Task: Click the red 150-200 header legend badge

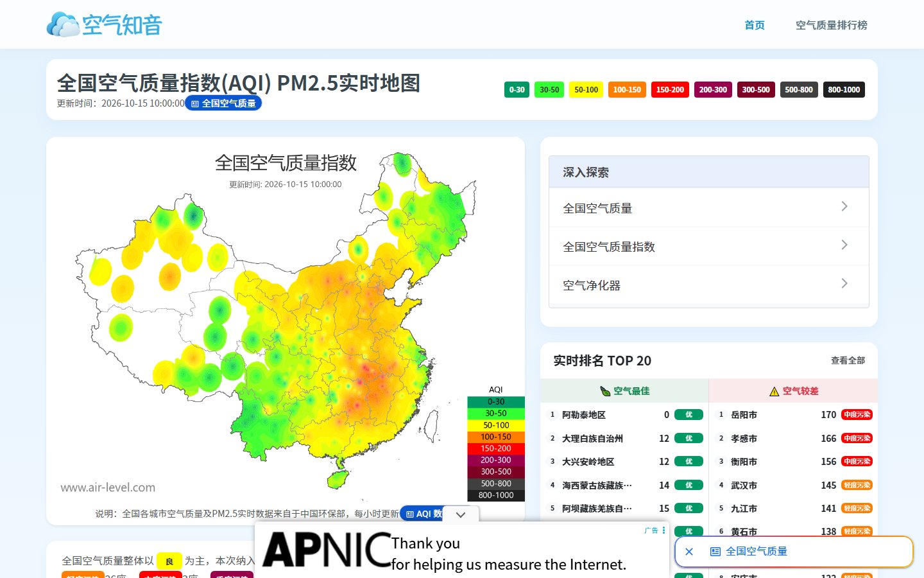Action: 670,90
